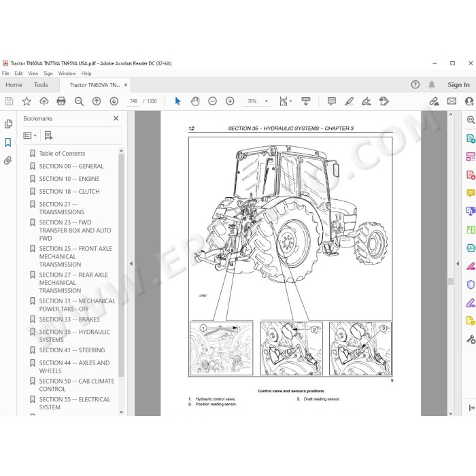Image resolution: width=476 pixels, height=476 pixels.
Task: Open the Window menu
Action: click(x=67, y=73)
